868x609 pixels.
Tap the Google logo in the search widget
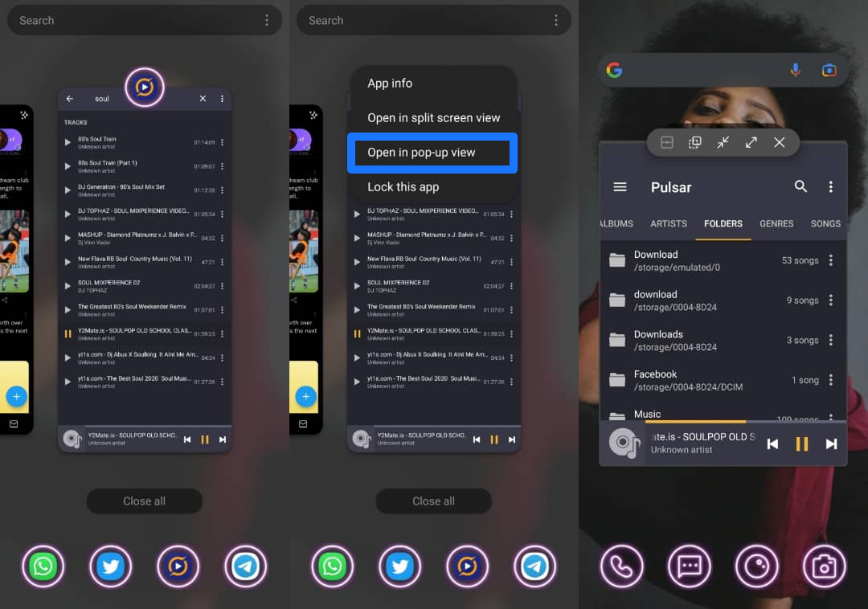[615, 70]
